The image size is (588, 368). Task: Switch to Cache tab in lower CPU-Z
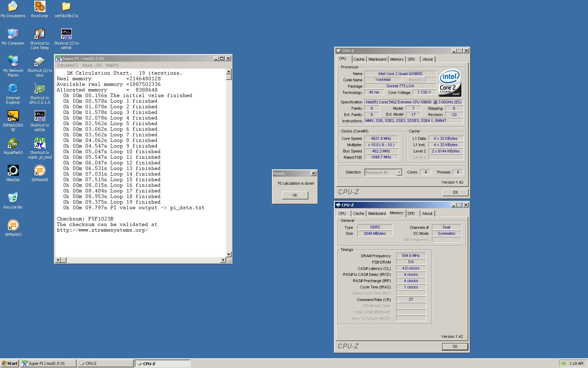click(358, 213)
